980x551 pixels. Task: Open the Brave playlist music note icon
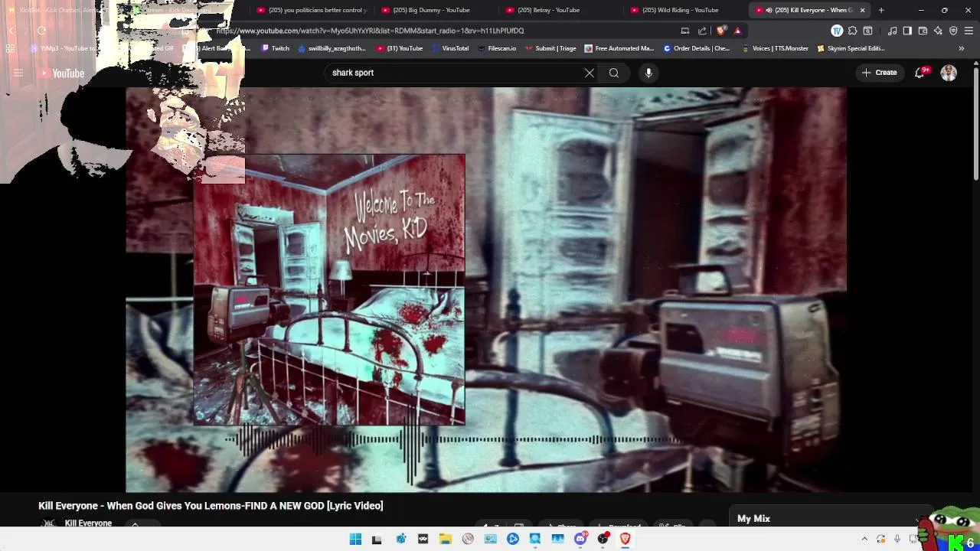(893, 31)
